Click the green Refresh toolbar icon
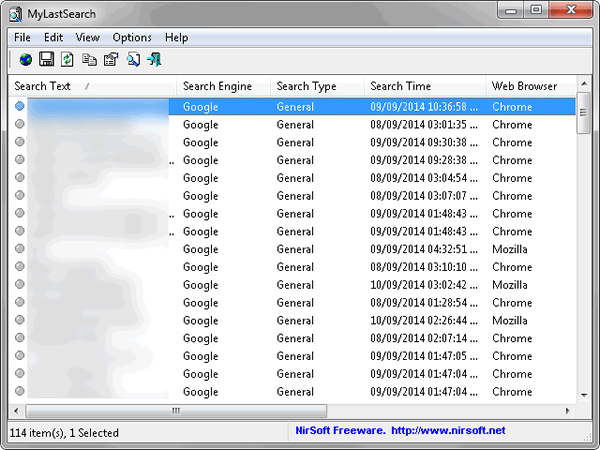600x450 pixels. point(67,60)
